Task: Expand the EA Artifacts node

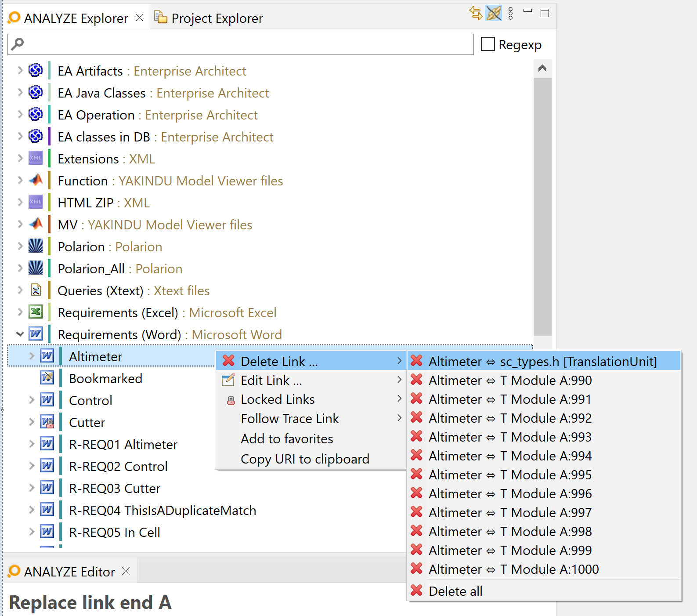Action: 20,70
